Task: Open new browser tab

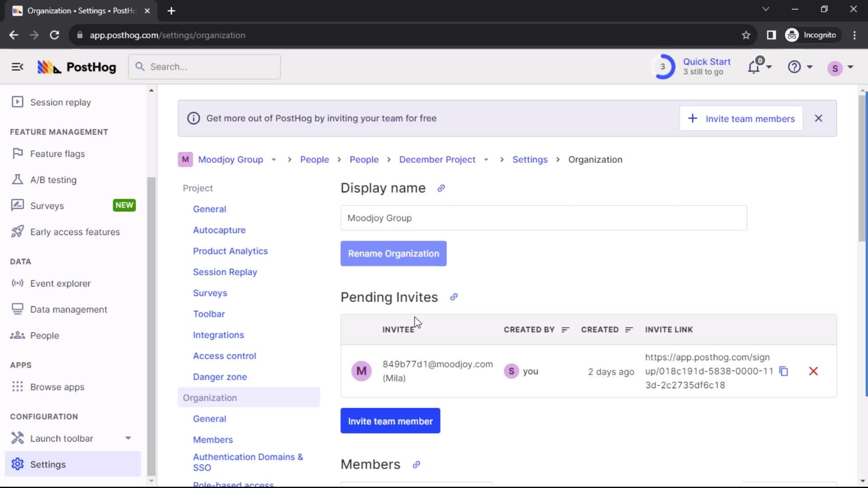Action: coord(171,11)
